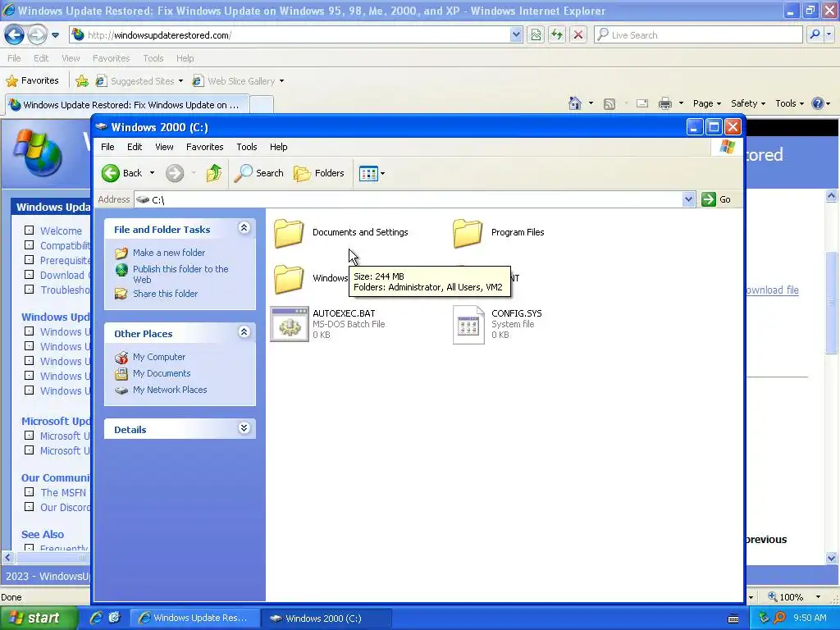Open My Documents from Other Places
This screenshot has height=630, width=840.
(x=162, y=373)
